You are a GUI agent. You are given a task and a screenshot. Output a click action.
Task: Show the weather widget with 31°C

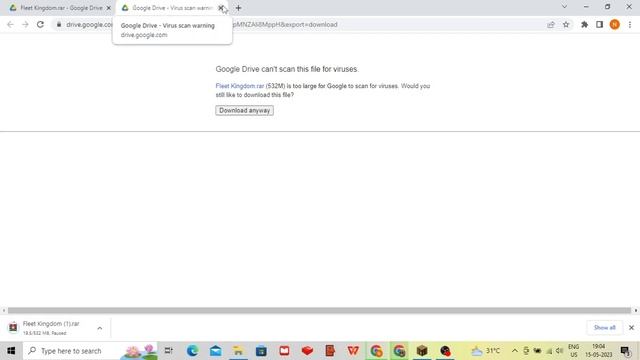point(485,351)
